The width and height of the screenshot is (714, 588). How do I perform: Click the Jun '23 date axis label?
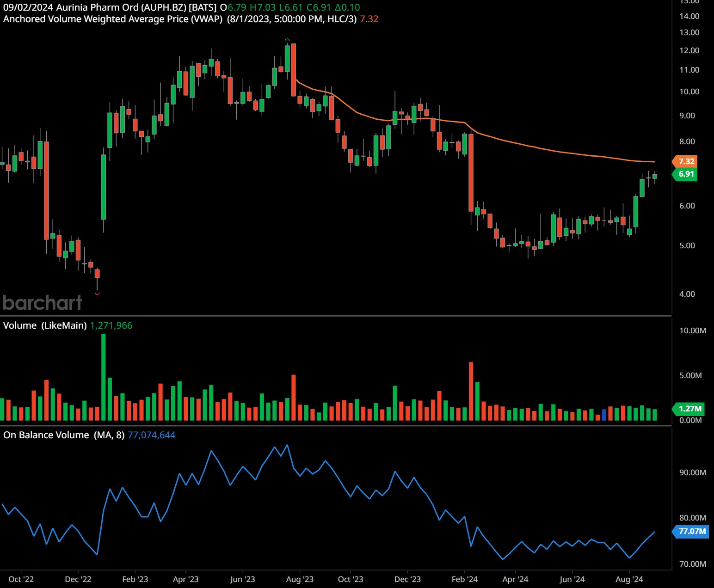tap(242, 579)
